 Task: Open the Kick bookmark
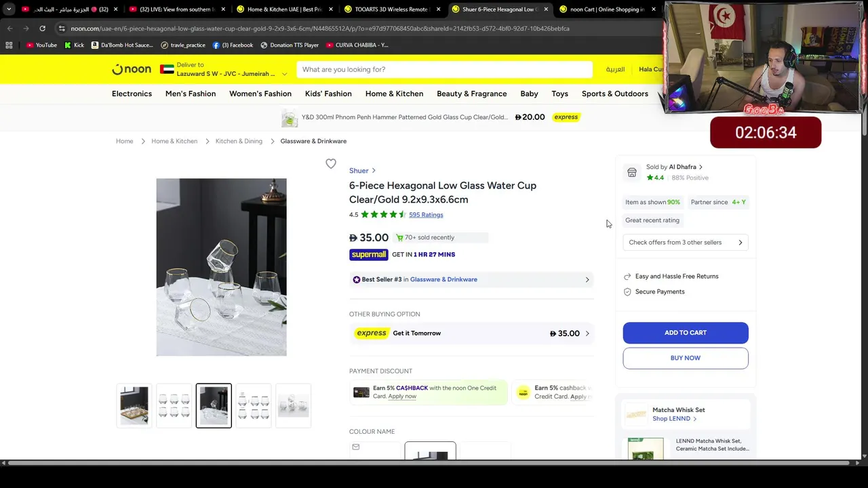coord(74,45)
